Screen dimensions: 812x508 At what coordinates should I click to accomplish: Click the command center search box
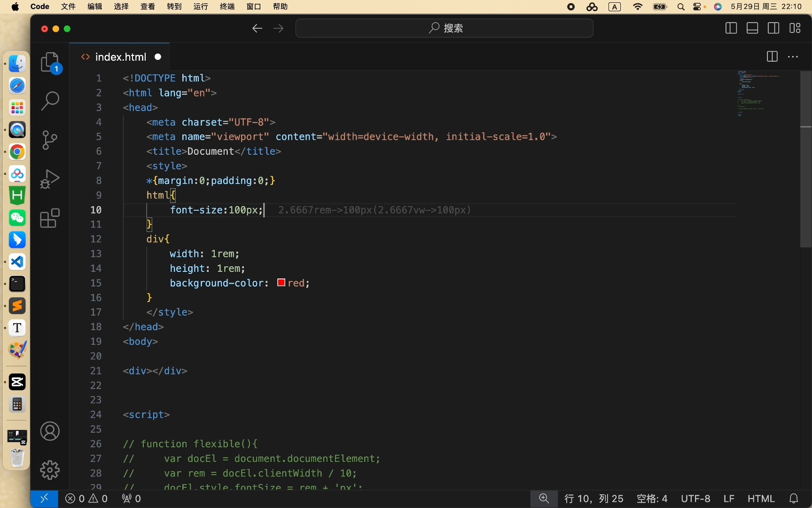tap(445, 28)
